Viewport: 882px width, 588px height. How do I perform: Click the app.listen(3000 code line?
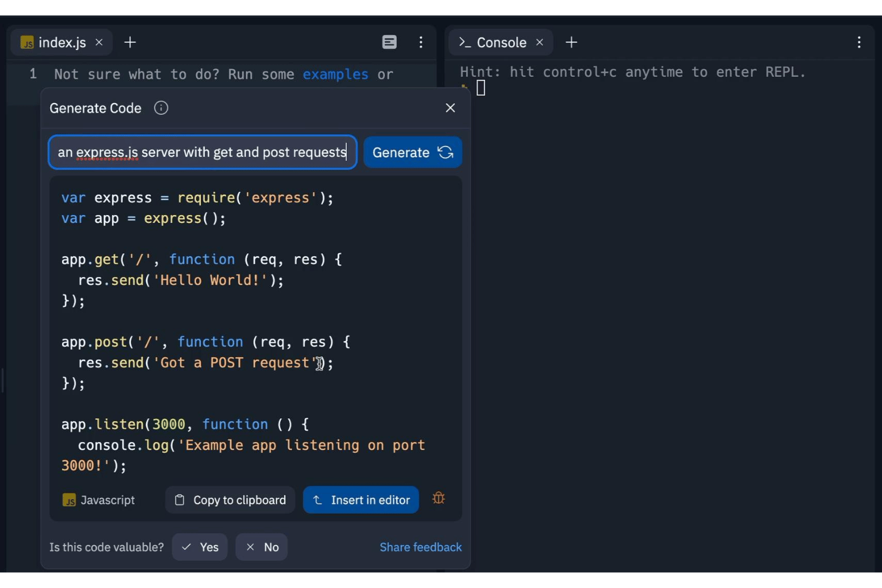185,425
